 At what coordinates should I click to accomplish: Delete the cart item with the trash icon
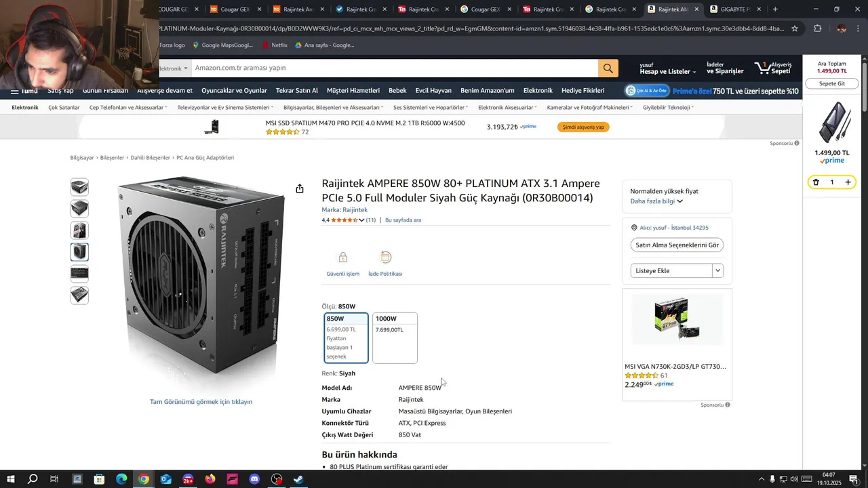816,182
